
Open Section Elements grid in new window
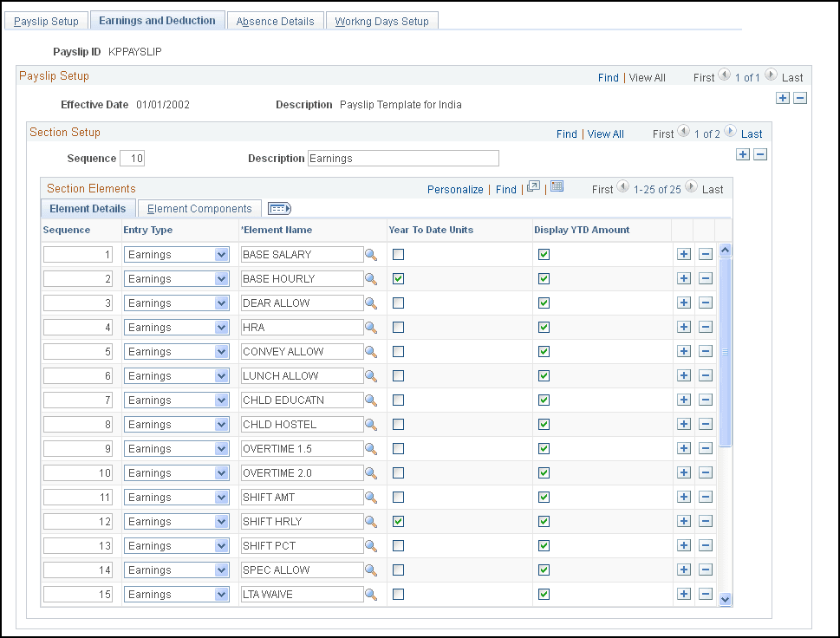533,187
